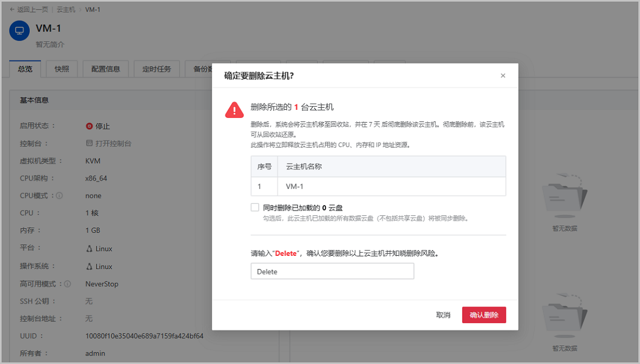Open the 配置信息 tab
The image size is (640, 364).
click(x=106, y=69)
